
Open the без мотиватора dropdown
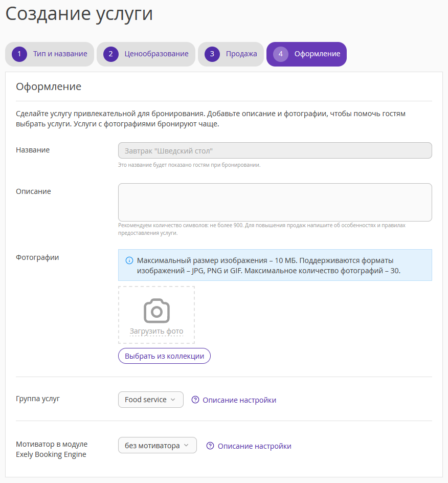(x=158, y=445)
